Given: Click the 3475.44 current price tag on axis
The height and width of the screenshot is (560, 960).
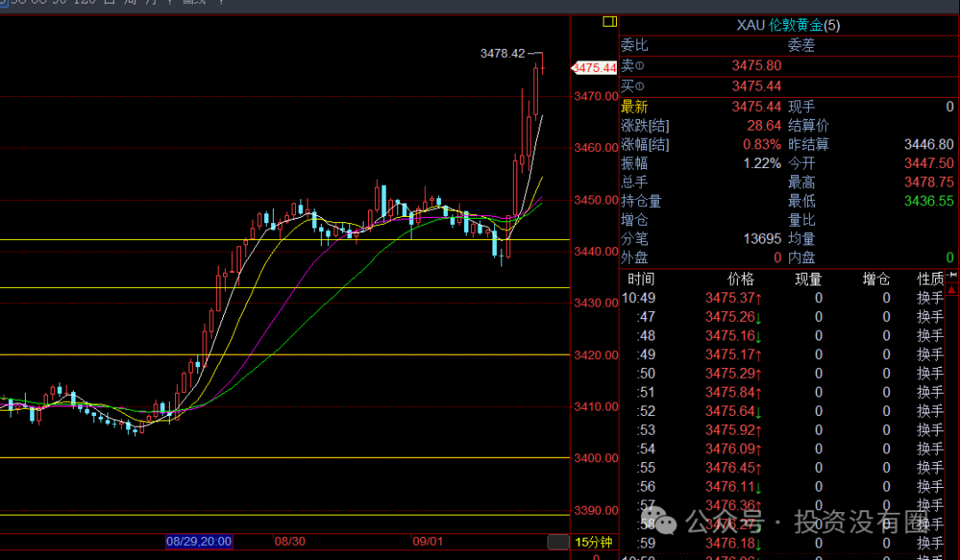Looking at the screenshot, I should 594,68.
